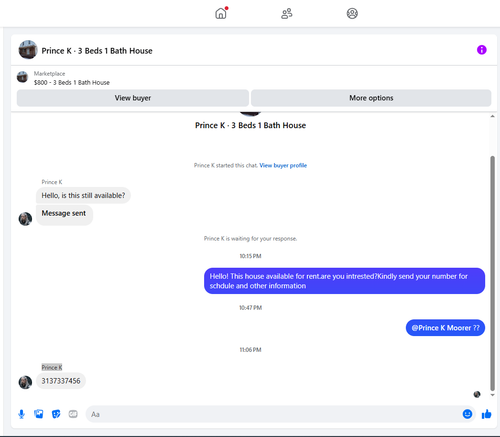Screen dimensions: 500x437
Task: Send a thumbs-up like
Action: tap(486, 414)
